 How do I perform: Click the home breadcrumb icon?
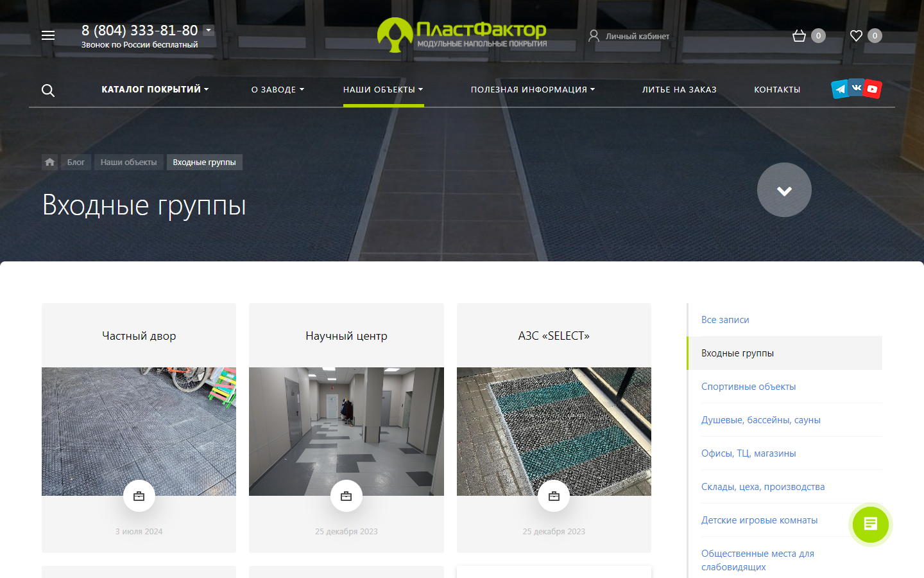tap(49, 162)
